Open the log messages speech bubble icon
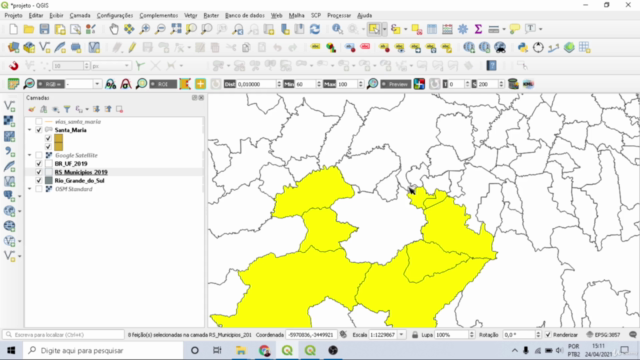640x360 pixels. [633, 334]
